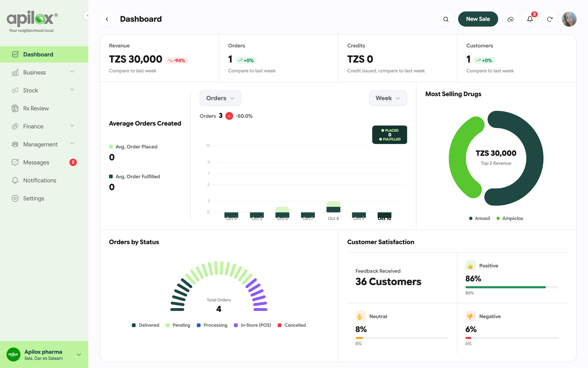This screenshot has height=368, width=588.
Task: Click the Neutral hand icon
Action: [361, 316]
